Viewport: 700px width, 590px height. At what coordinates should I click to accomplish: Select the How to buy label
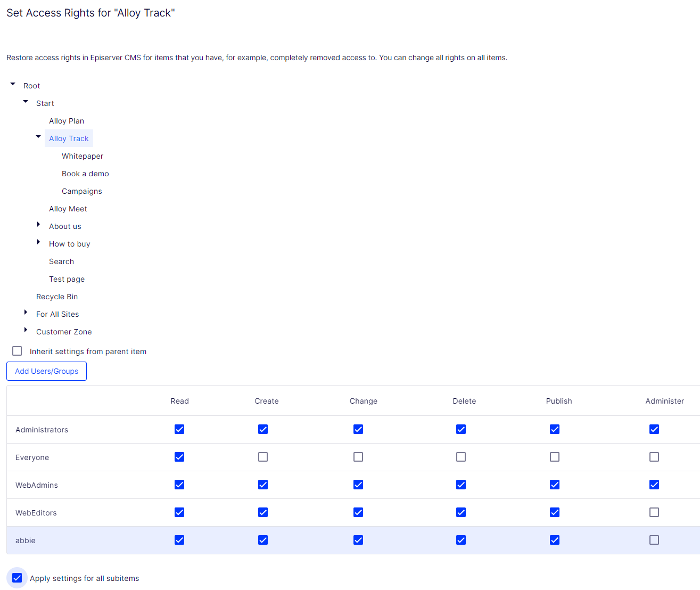click(x=70, y=244)
